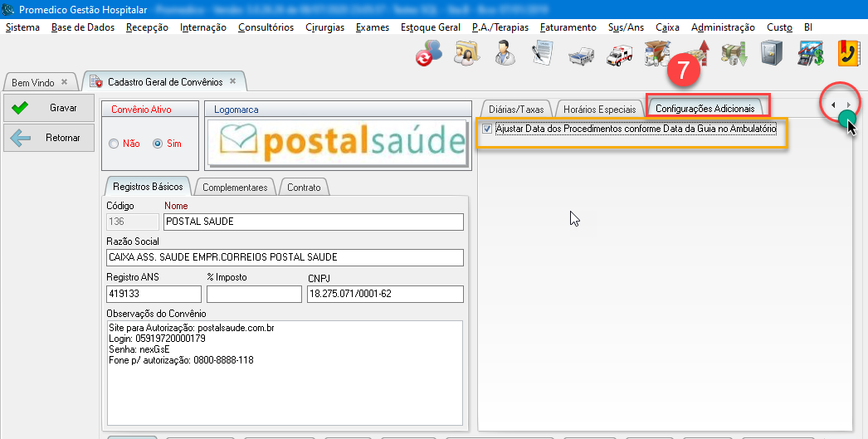Switch to the Complementares tab
868x439 pixels.
(x=235, y=188)
